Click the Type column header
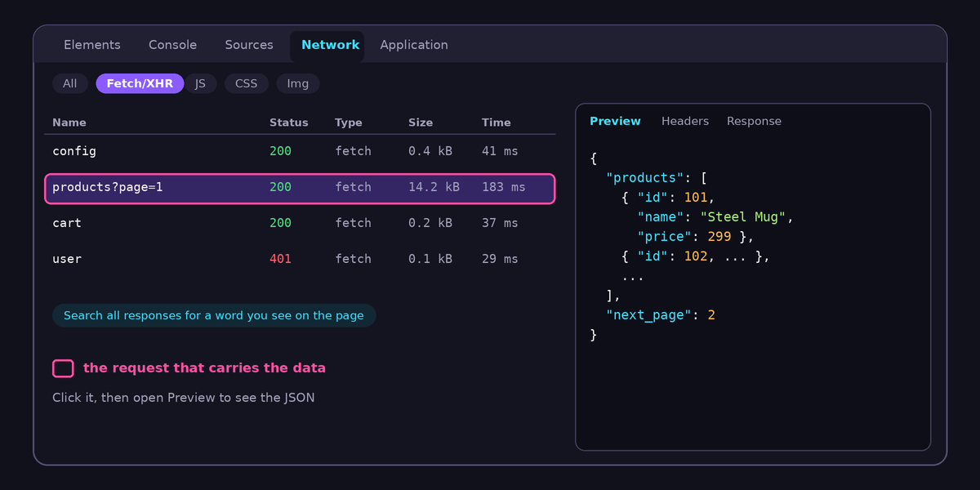Screen dimensions: 980x490 (x=349, y=122)
